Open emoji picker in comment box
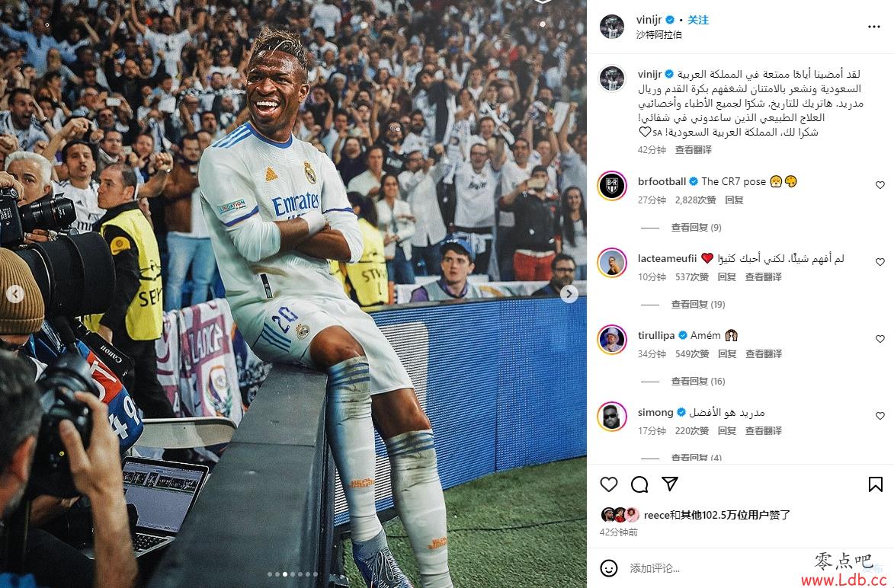Viewport: 894px width, 588px height. click(x=609, y=568)
